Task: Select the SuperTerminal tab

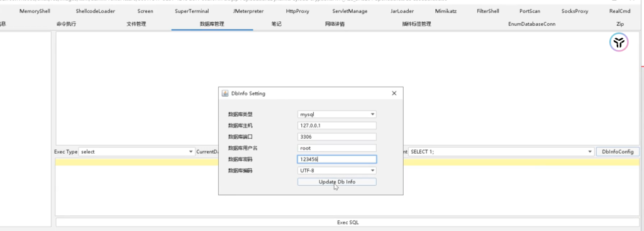Action: pyautogui.click(x=192, y=11)
